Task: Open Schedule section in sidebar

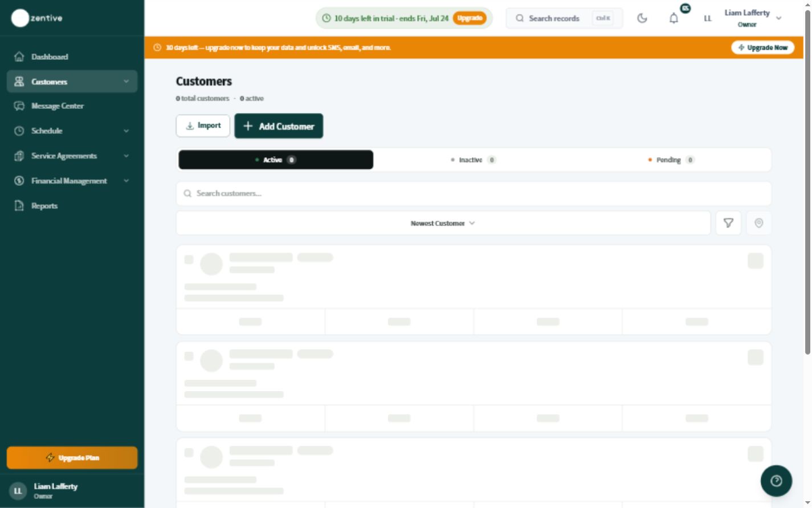Action: tap(72, 131)
